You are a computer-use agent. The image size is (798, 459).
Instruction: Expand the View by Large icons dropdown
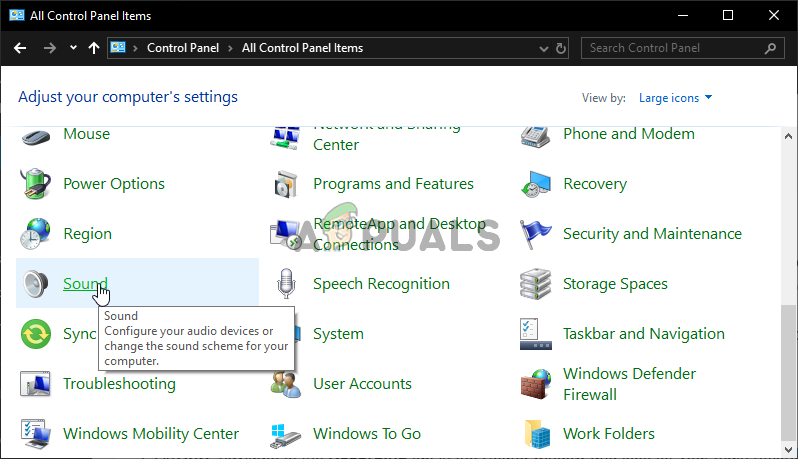[676, 98]
